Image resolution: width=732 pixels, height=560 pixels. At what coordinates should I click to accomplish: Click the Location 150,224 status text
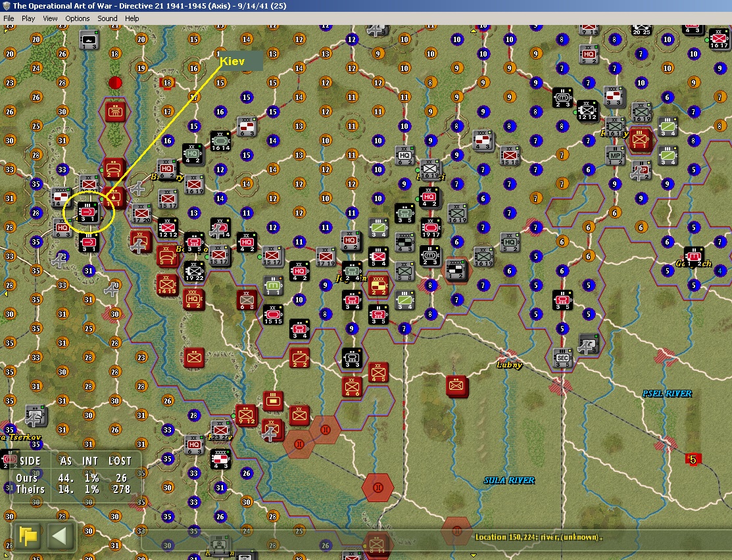(538, 537)
